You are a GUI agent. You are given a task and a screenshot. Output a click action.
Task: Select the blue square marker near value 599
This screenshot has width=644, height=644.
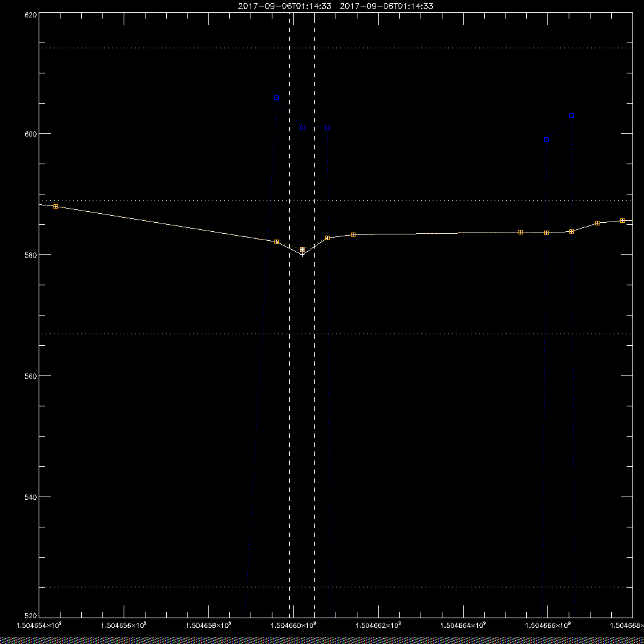[546, 140]
